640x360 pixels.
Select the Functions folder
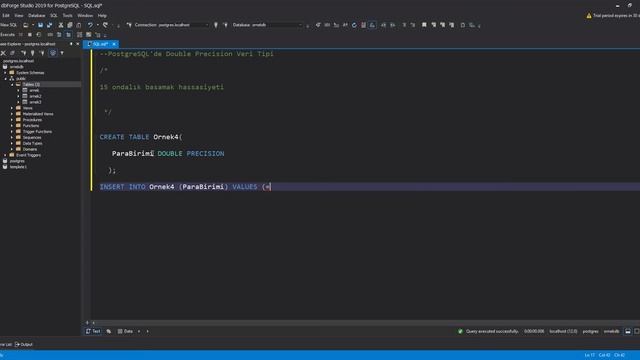click(x=31, y=126)
